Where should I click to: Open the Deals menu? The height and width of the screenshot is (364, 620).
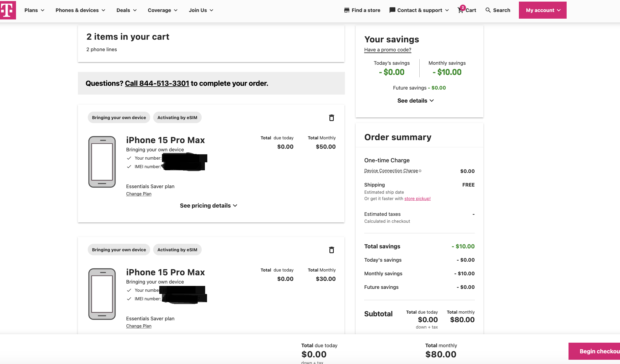[126, 10]
